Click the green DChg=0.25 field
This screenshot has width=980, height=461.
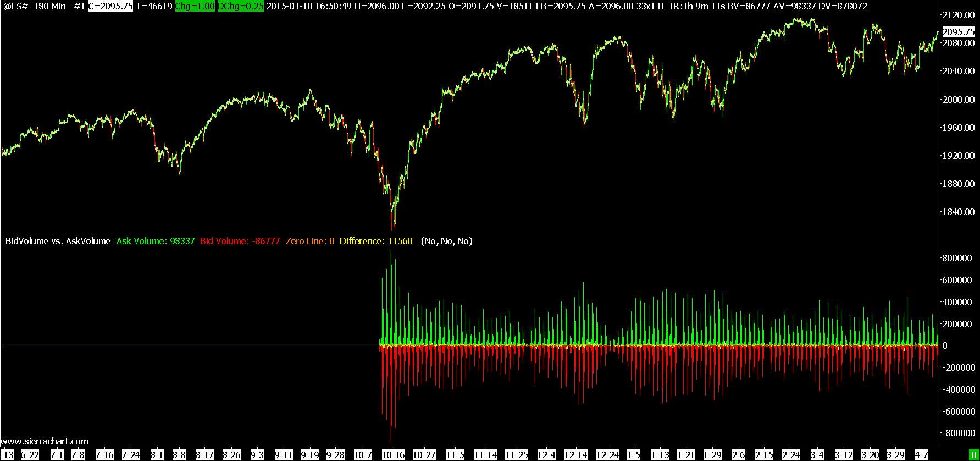[240, 6]
